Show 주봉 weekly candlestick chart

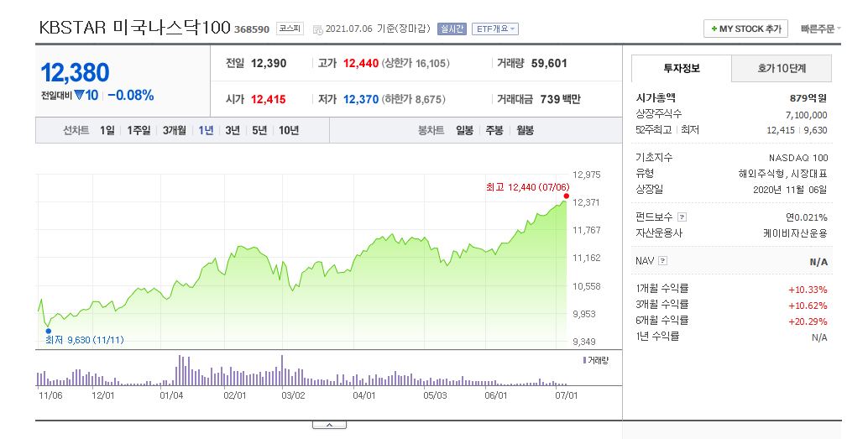point(494,131)
